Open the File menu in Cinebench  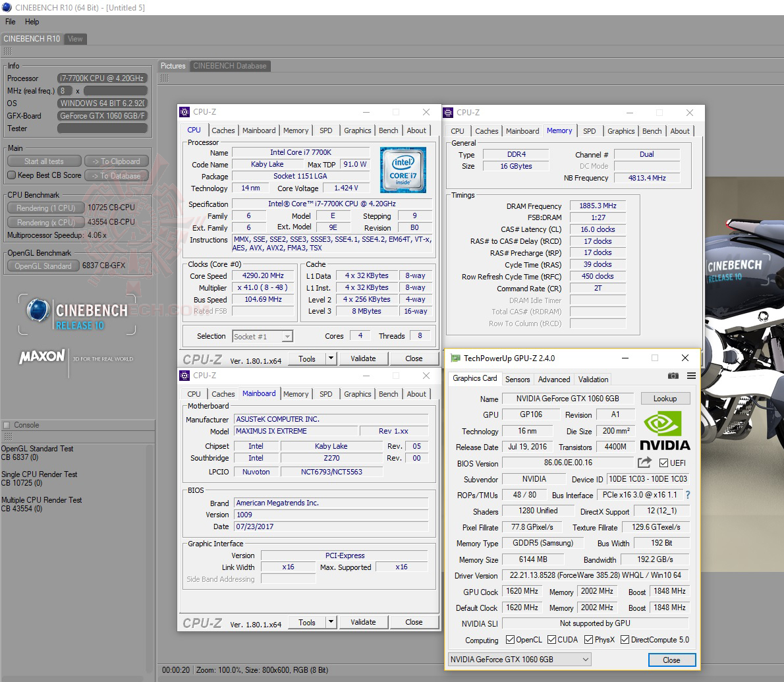point(9,21)
